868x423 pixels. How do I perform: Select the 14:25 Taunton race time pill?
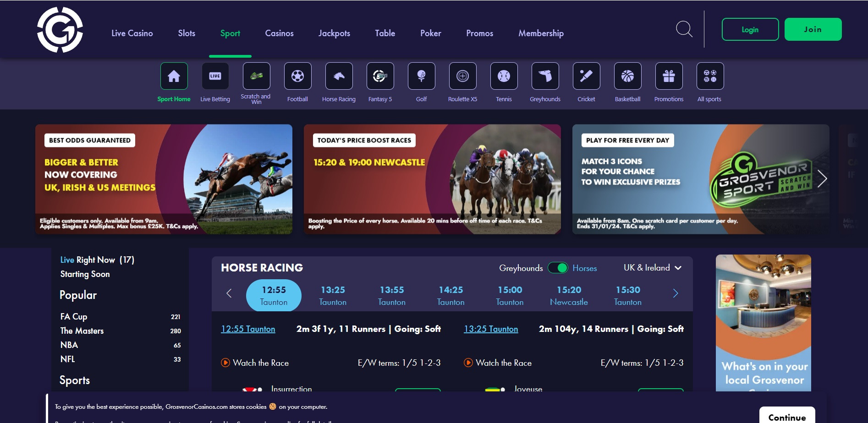tap(450, 295)
